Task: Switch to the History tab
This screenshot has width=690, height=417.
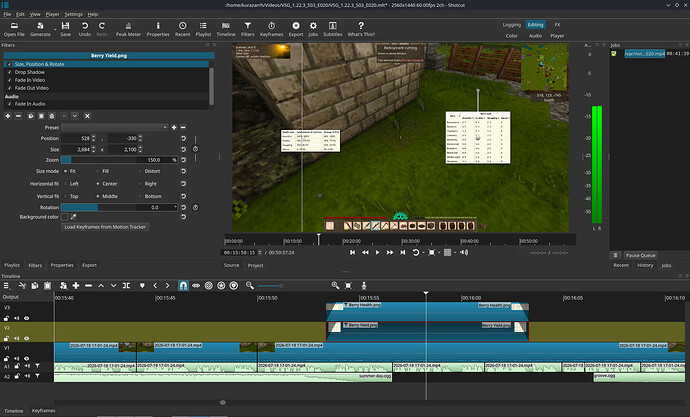Action: tap(645, 265)
